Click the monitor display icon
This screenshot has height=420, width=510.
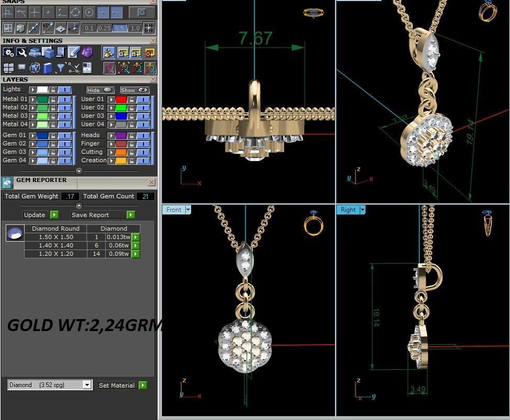click(21, 67)
